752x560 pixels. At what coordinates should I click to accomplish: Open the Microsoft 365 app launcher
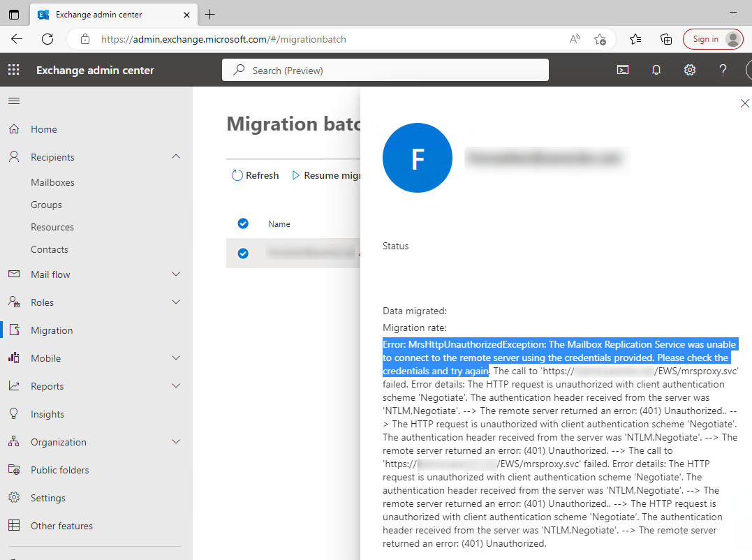point(13,70)
